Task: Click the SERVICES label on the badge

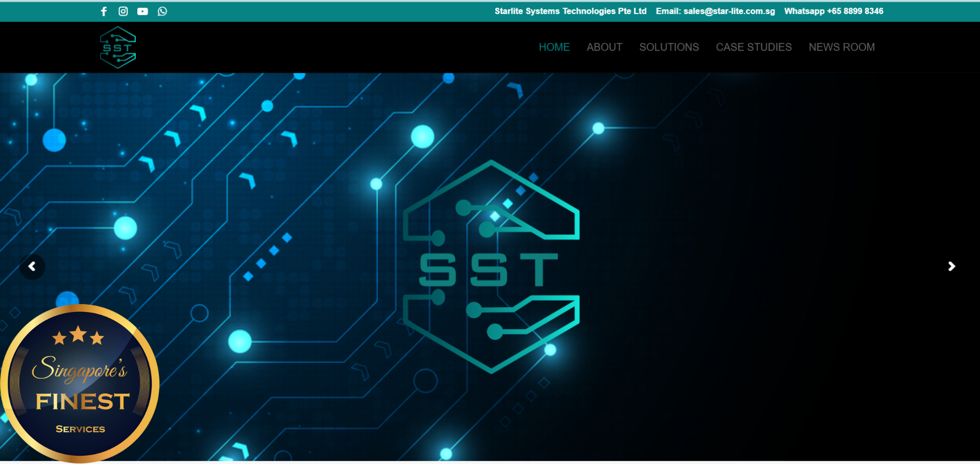Action: coord(80,429)
